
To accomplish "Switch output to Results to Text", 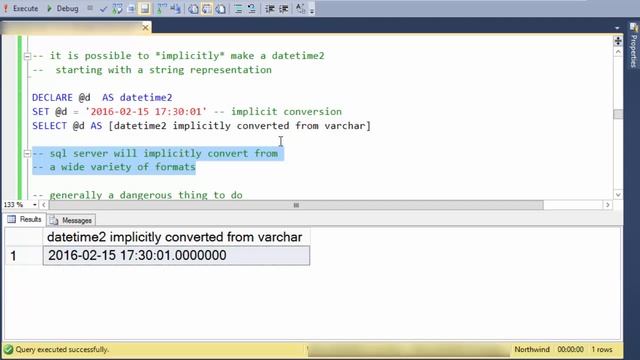I will (193, 9).
